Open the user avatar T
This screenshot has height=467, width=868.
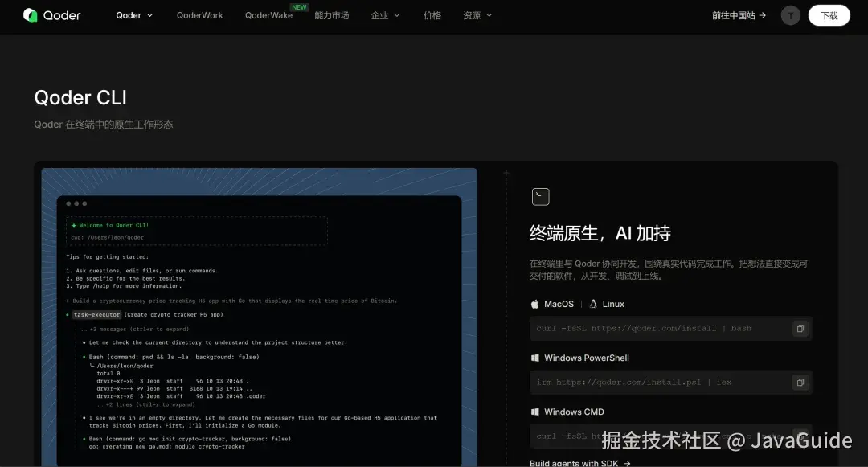[791, 15]
